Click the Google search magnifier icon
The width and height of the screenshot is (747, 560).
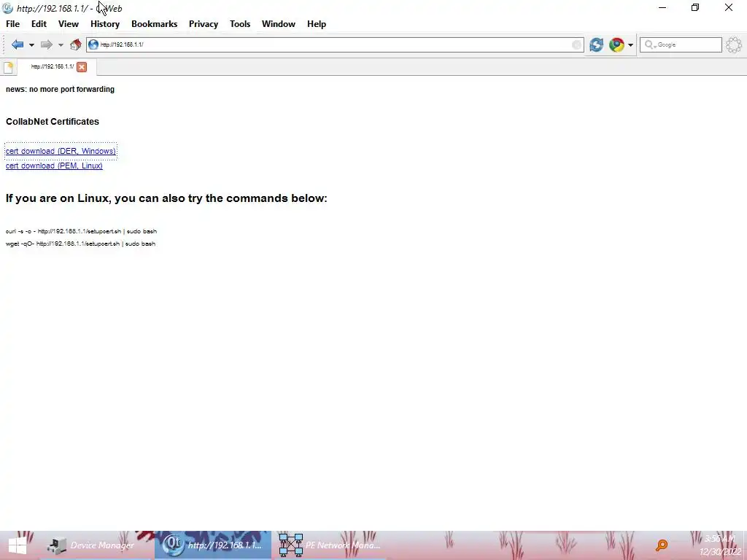pos(649,44)
